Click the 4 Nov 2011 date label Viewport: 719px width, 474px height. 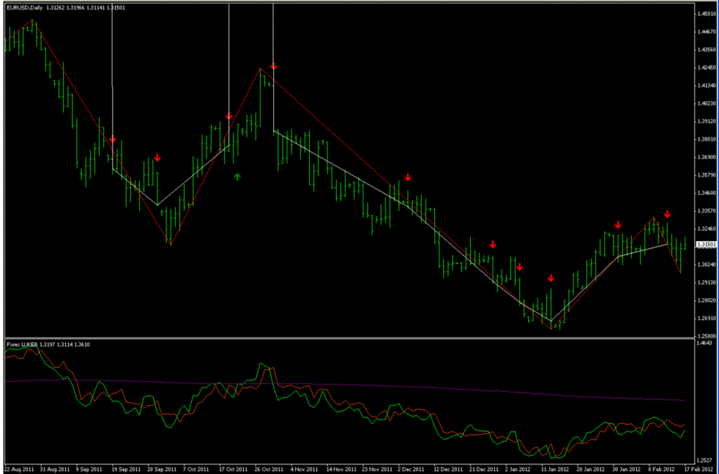pyautogui.click(x=304, y=469)
